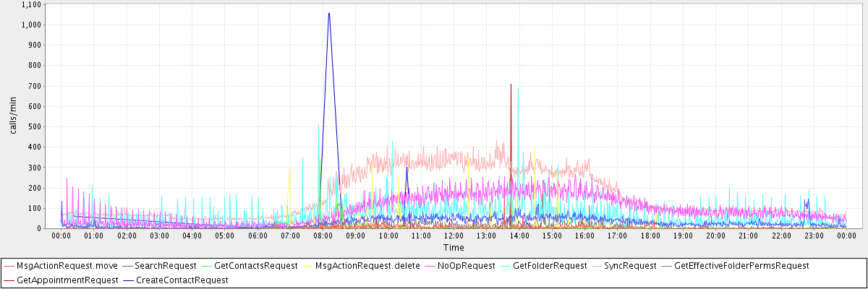The height and width of the screenshot is (289, 868).
Task: Click the 12:00 tick label on time axis
Action: pyautogui.click(x=454, y=236)
